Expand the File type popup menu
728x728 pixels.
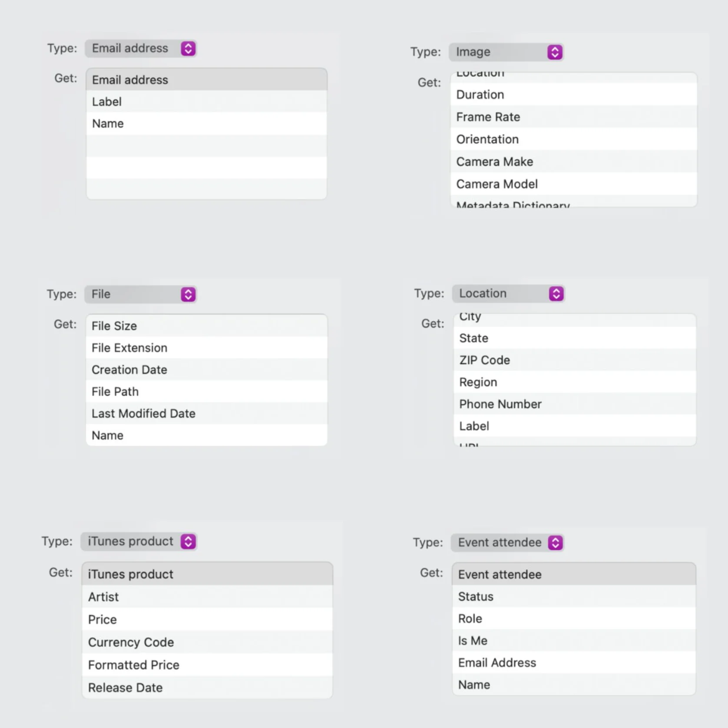pyautogui.click(x=141, y=294)
